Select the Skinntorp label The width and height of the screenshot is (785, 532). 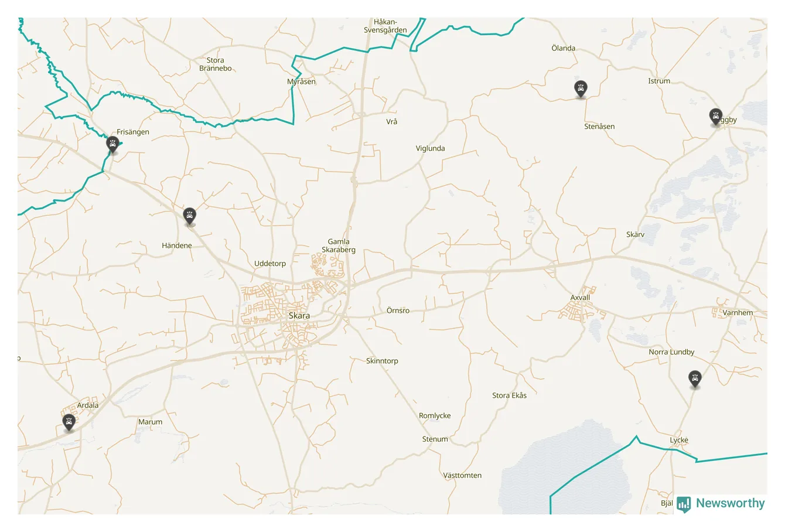point(382,360)
